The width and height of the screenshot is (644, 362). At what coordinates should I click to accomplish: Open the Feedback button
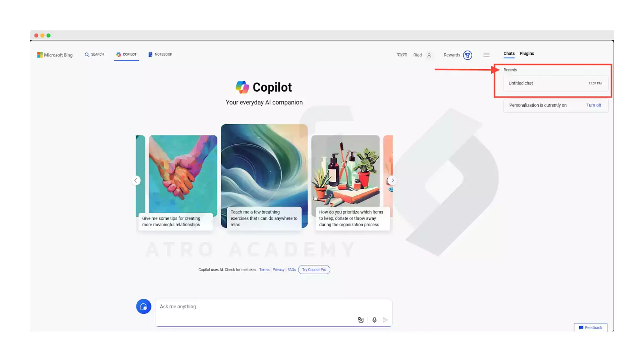coord(590,327)
